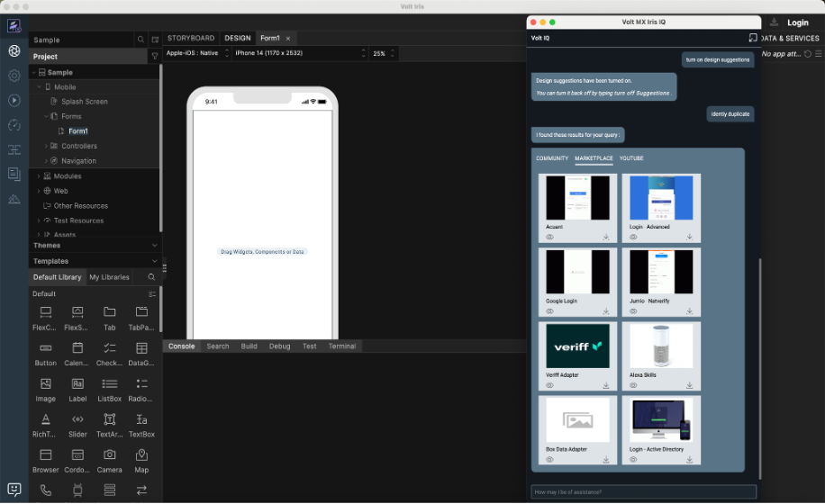Select the Tab widget
This screenshot has height=504, width=825.
coord(110,319)
